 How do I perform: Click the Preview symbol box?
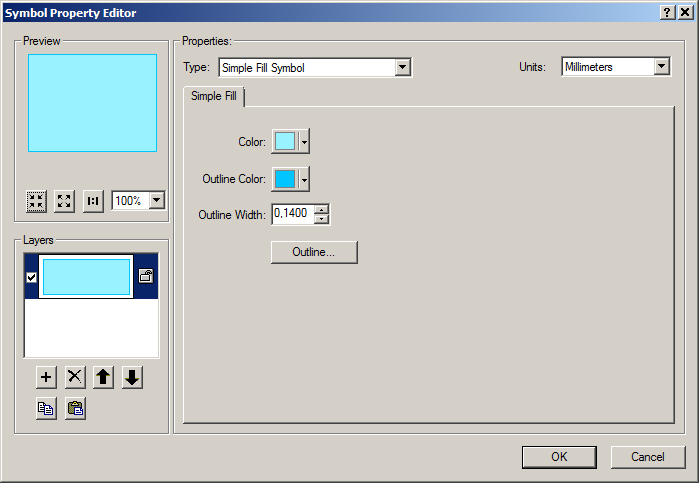click(92, 103)
